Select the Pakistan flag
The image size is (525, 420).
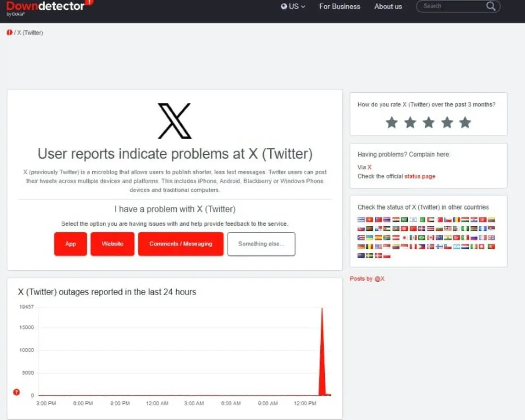(422, 220)
